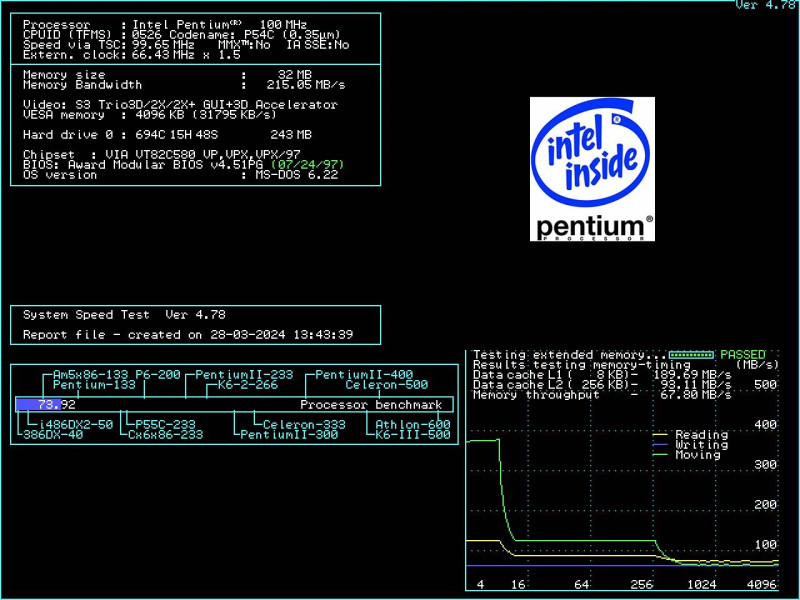Click the Celeron-333 benchmark label
This screenshot has height=600, width=800.
coord(304,424)
